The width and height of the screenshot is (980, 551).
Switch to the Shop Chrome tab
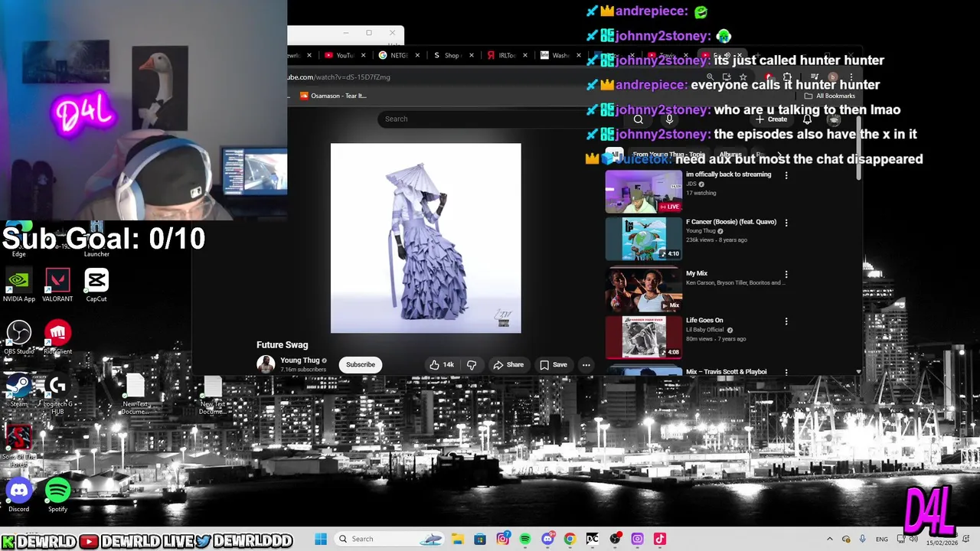(x=452, y=55)
